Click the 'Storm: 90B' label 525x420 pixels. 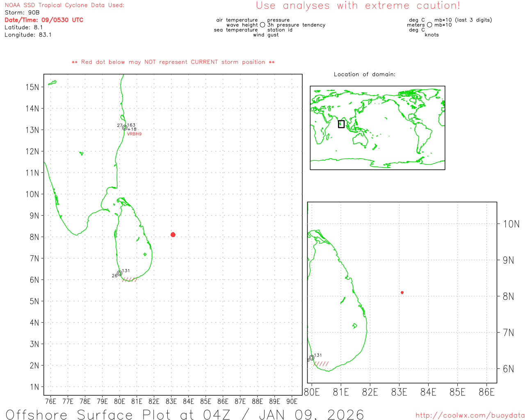(22, 13)
